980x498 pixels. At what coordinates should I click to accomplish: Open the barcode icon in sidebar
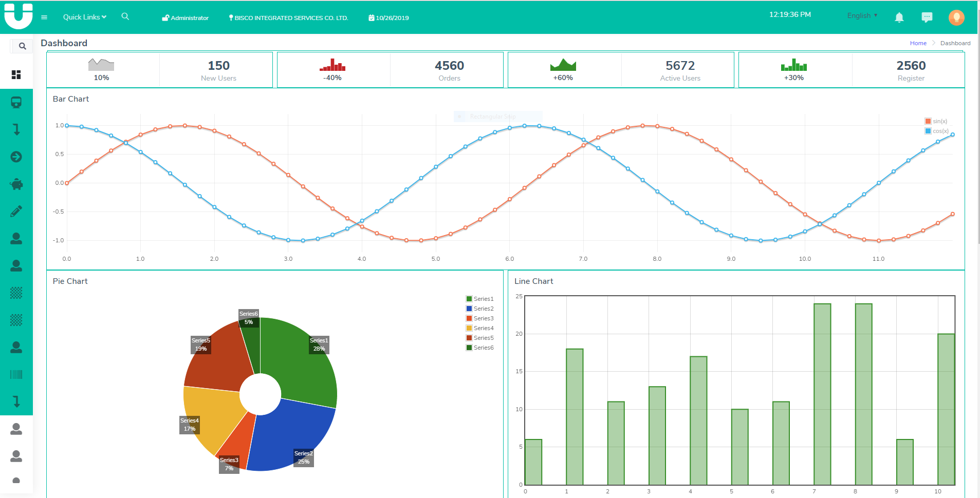[16, 374]
